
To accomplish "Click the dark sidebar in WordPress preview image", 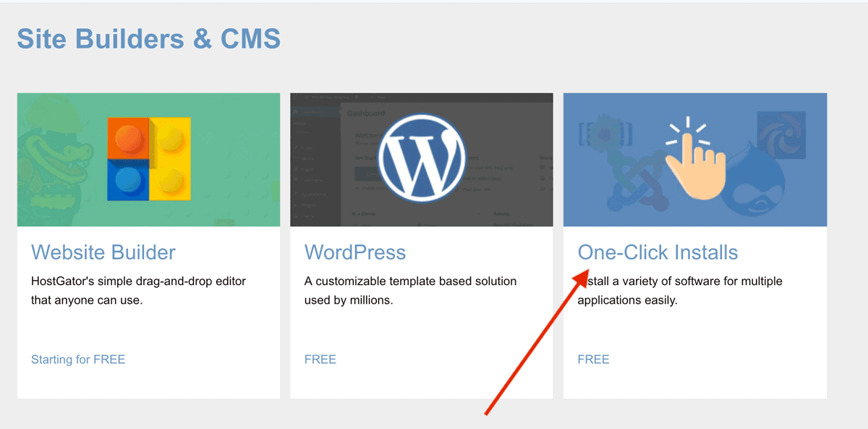I will coord(315,163).
